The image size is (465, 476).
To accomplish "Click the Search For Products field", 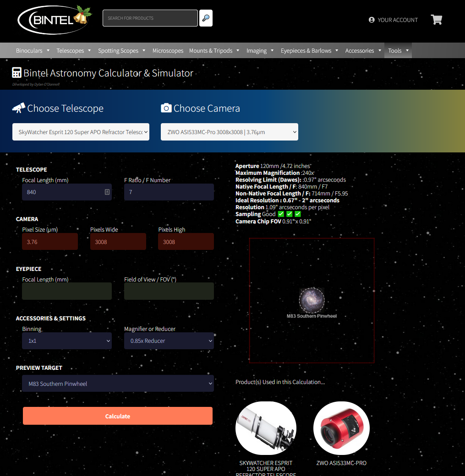I will (150, 18).
